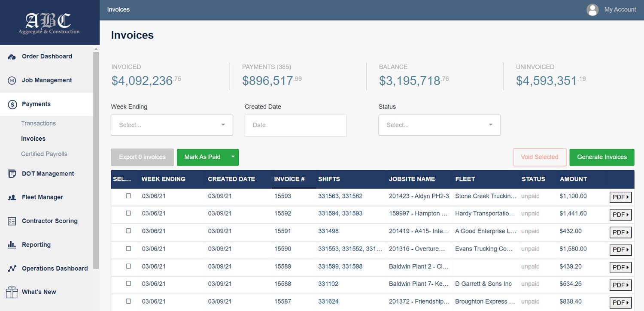Image resolution: width=644 pixels, height=311 pixels.
Task: Click the My Account avatar icon
Action: click(592, 10)
